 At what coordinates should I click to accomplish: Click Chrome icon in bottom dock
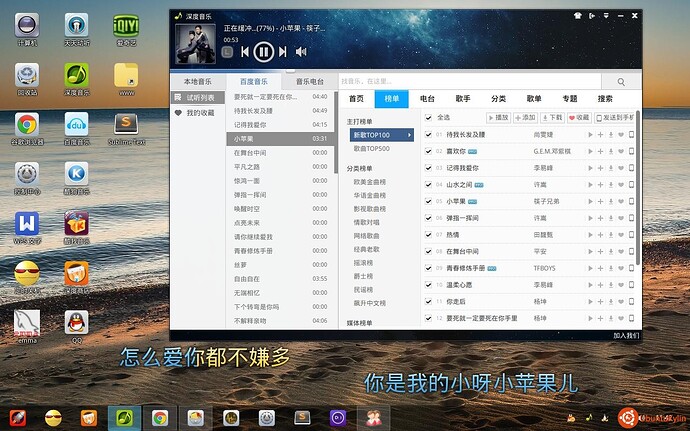pyautogui.click(x=160, y=418)
